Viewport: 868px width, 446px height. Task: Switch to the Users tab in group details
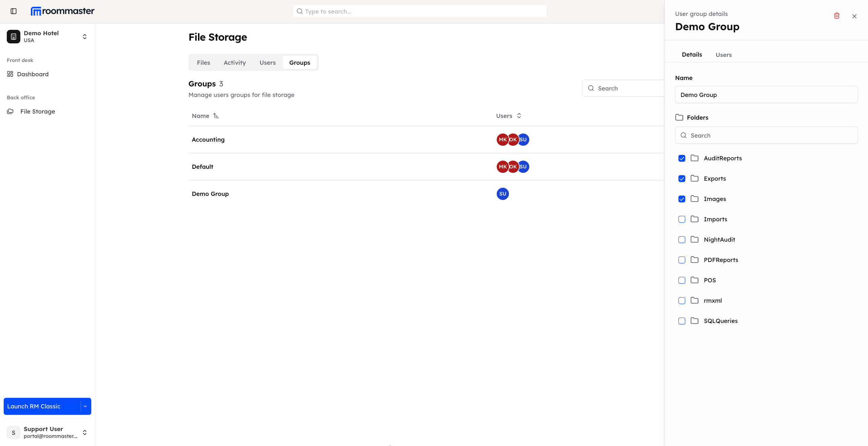724,54
